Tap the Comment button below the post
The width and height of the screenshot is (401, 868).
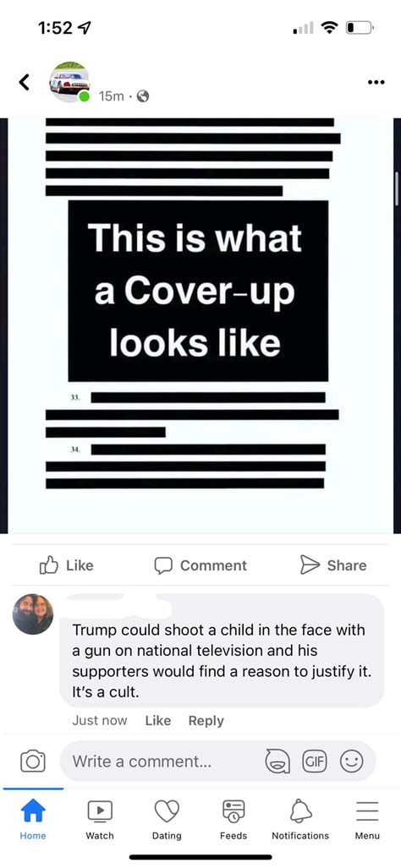200,565
